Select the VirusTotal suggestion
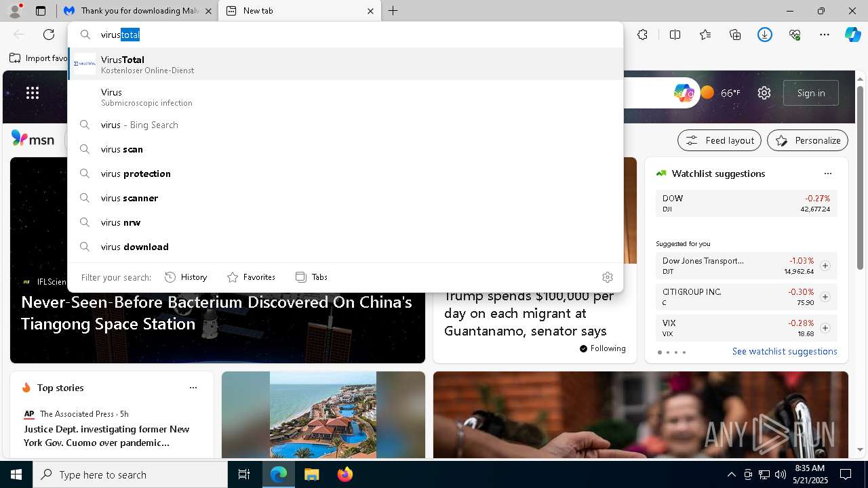Screen dimensions: 868x488 345,64
